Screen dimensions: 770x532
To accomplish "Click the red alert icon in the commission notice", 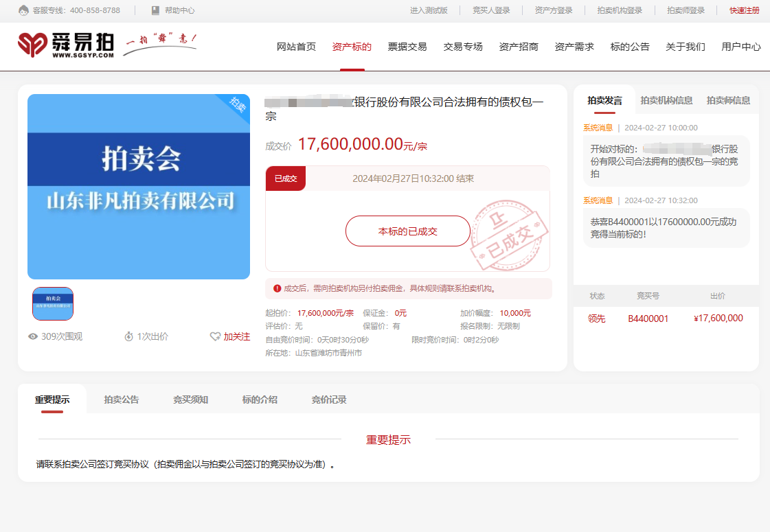I will (277, 288).
